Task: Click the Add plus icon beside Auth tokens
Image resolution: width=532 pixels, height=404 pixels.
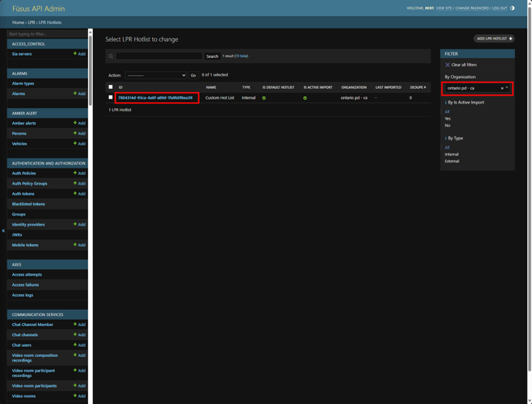Action: click(75, 194)
